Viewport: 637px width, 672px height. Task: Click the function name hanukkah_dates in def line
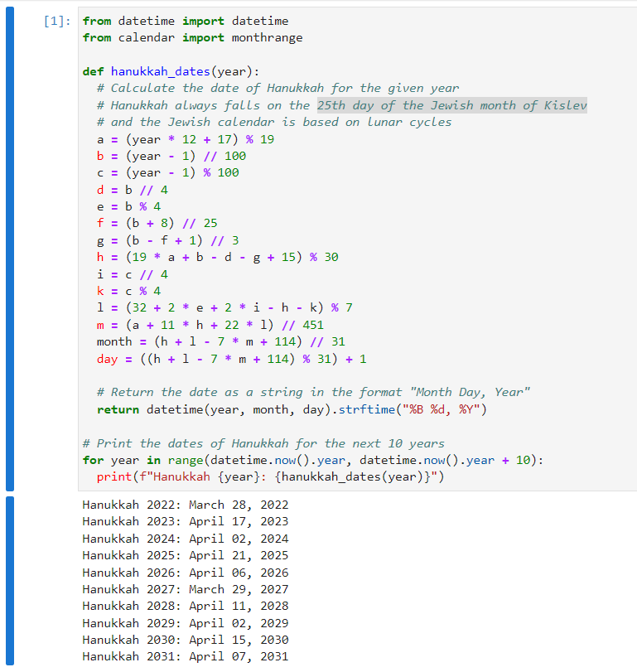[x=160, y=71]
